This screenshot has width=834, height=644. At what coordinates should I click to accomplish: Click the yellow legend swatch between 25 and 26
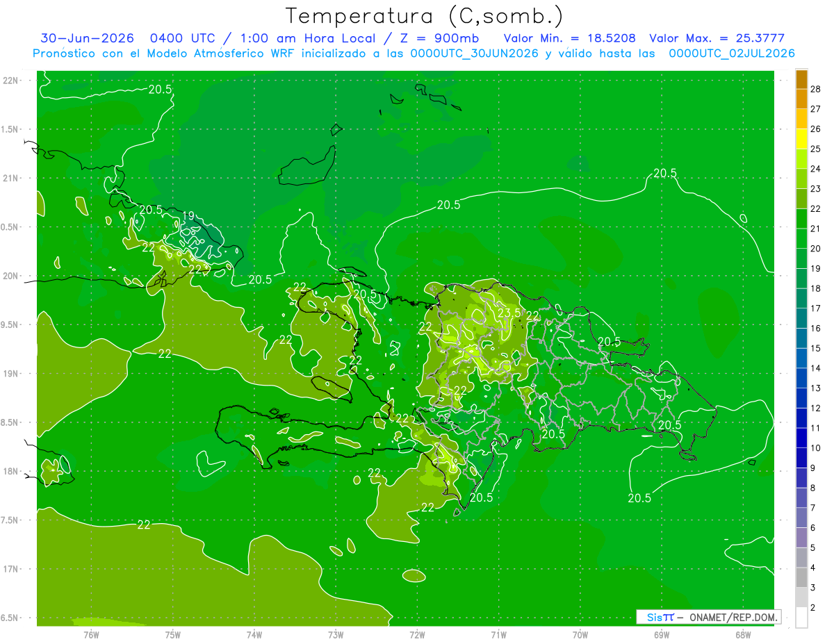[x=801, y=139]
